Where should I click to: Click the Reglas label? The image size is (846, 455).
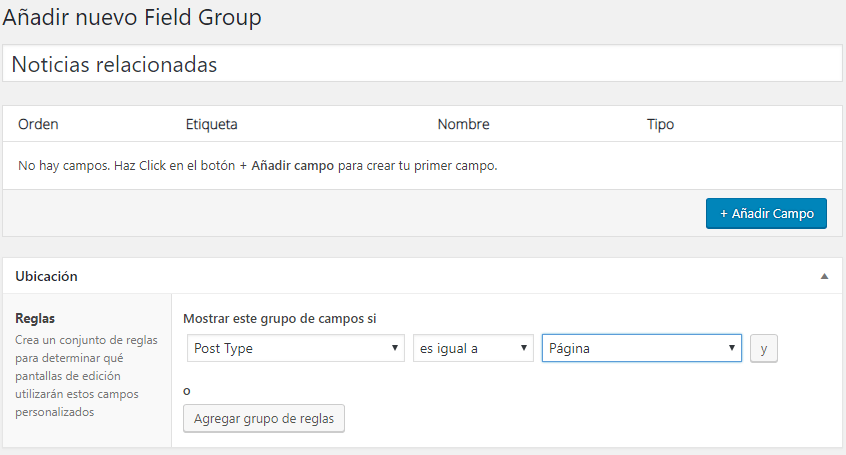[x=35, y=318]
